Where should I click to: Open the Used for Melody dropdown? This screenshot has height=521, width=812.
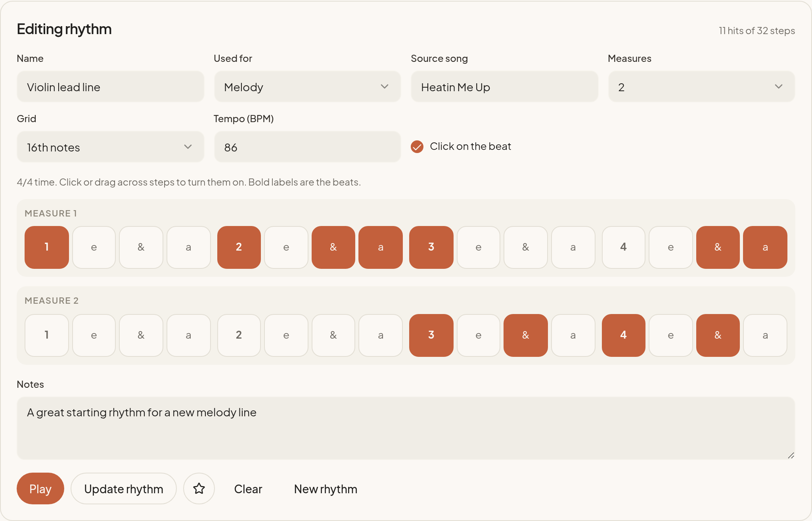307,87
